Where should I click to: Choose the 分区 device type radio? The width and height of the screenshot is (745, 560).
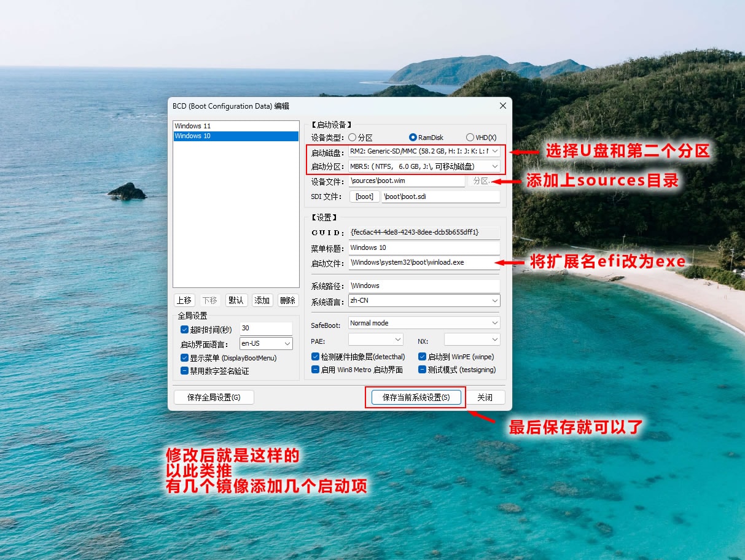(353, 138)
